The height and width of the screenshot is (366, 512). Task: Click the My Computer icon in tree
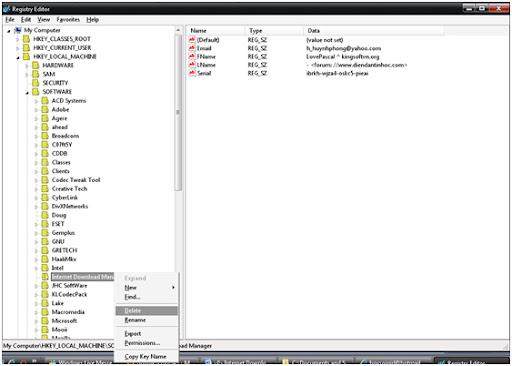(x=18, y=30)
